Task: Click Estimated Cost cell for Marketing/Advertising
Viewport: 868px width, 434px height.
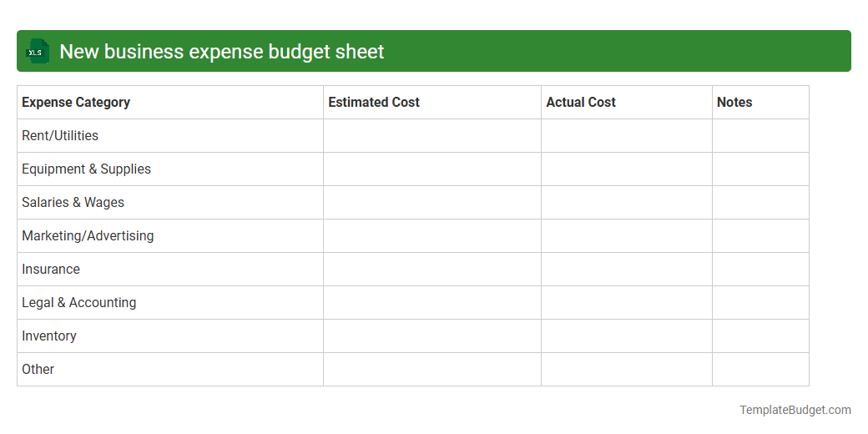Action: (432, 236)
